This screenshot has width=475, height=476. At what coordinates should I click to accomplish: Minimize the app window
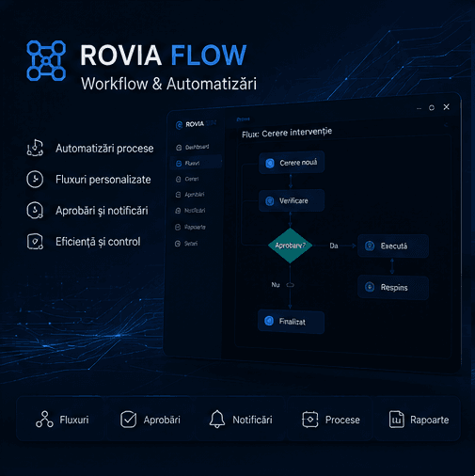(x=419, y=108)
